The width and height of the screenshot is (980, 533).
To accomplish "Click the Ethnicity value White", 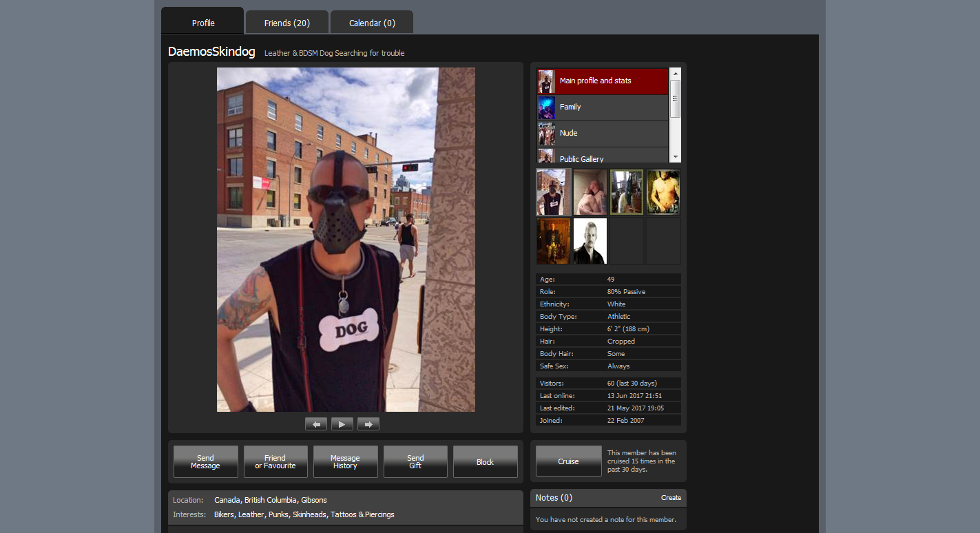I will (x=616, y=304).
